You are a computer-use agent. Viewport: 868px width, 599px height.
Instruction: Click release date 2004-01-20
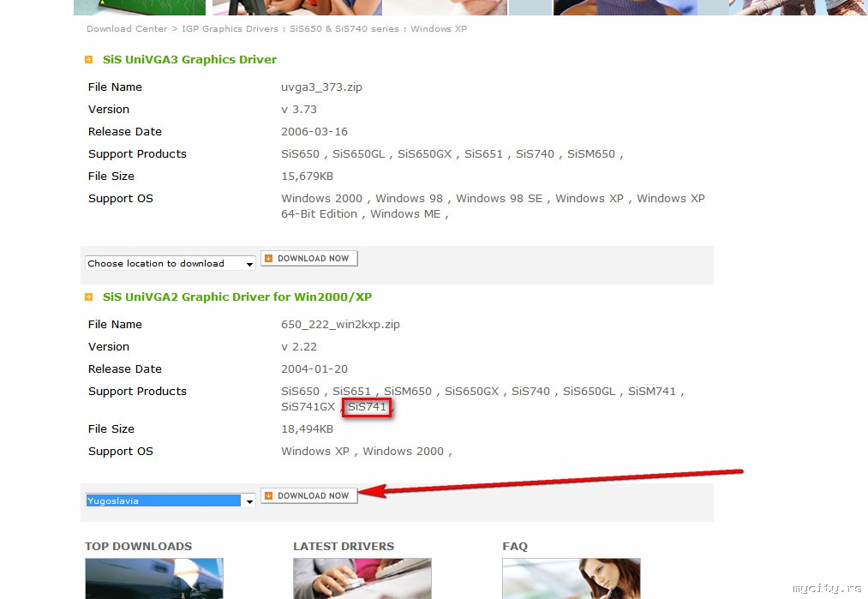pyautogui.click(x=314, y=369)
